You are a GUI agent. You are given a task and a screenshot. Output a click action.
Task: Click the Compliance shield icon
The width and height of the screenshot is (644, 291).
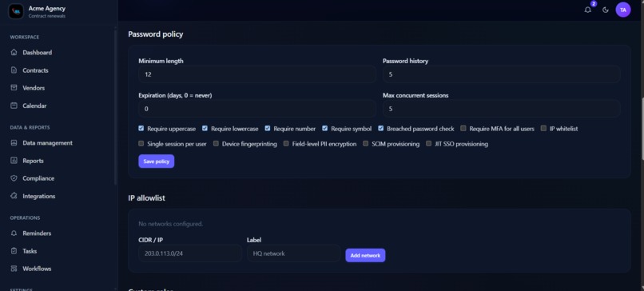click(x=14, y=178)
